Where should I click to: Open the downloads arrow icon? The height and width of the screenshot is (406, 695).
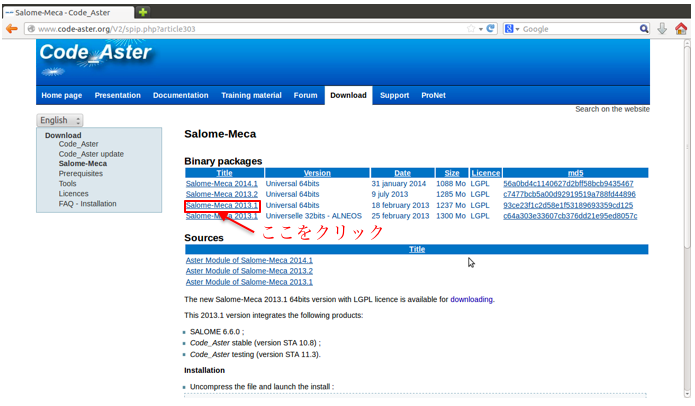coord(662,29)
